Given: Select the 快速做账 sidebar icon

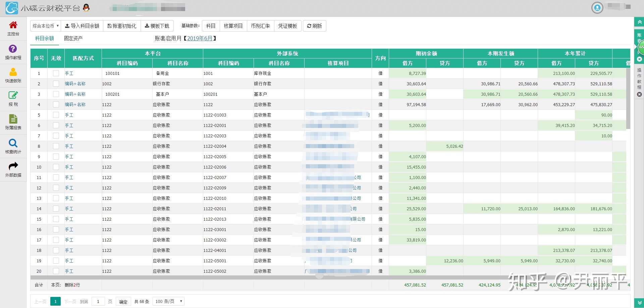Looking at the screenshot, I should [x=13, y=75].
